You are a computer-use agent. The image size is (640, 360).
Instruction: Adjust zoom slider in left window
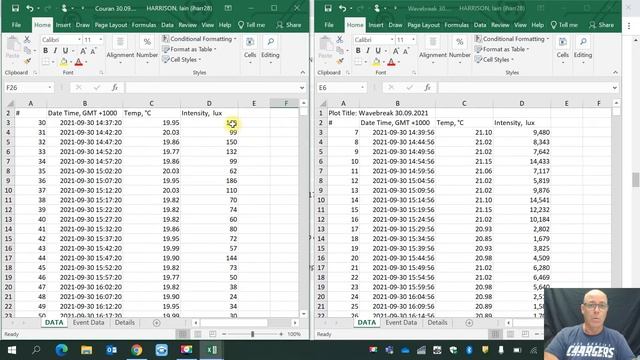(x=252, y=334)
